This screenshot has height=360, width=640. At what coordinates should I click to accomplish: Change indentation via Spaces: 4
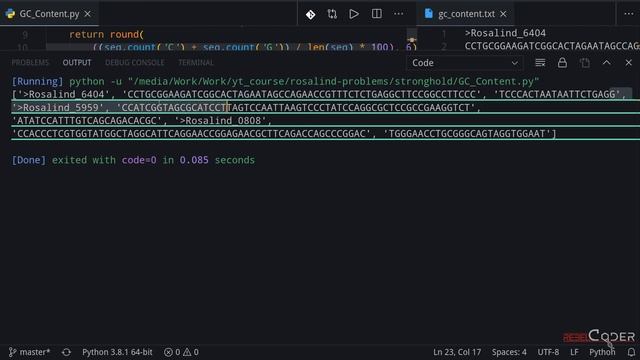[509, 352]
